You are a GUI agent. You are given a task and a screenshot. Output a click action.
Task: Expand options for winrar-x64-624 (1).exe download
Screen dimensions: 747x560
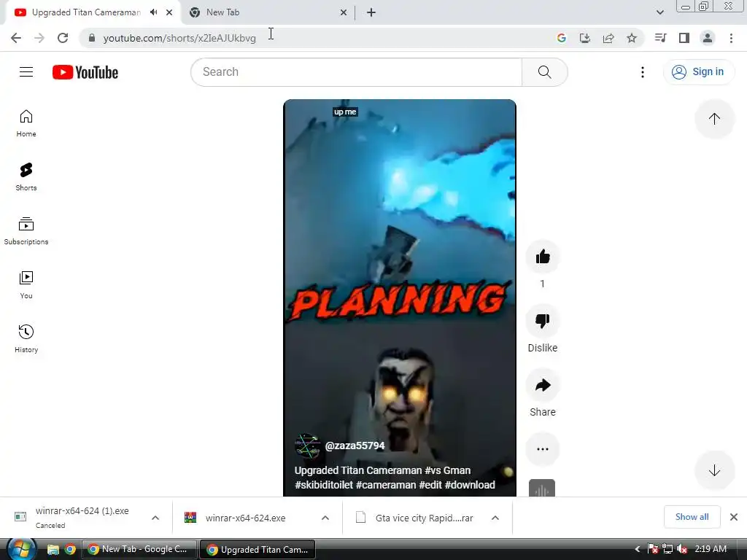pyautogui.click(x=155, y=518)
